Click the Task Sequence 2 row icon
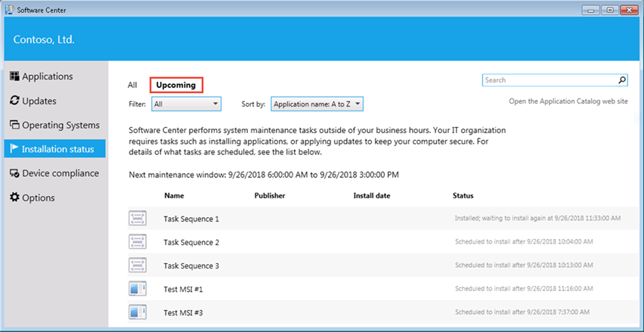 click(x=138, y=242)
